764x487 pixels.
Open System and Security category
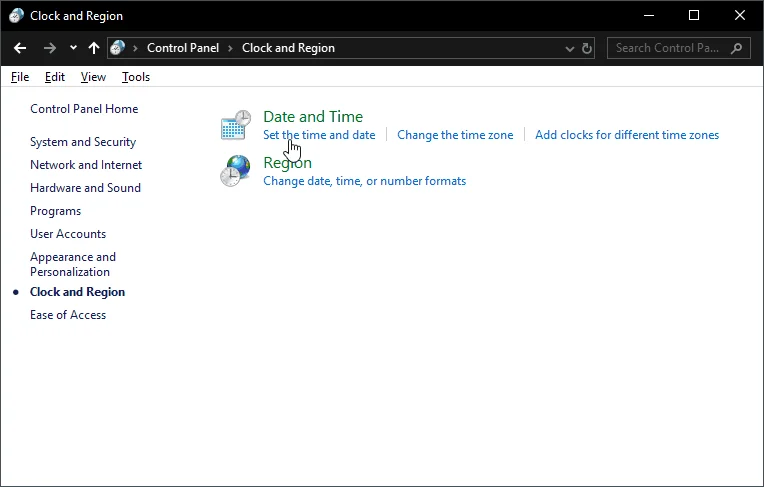coord(83,142)
